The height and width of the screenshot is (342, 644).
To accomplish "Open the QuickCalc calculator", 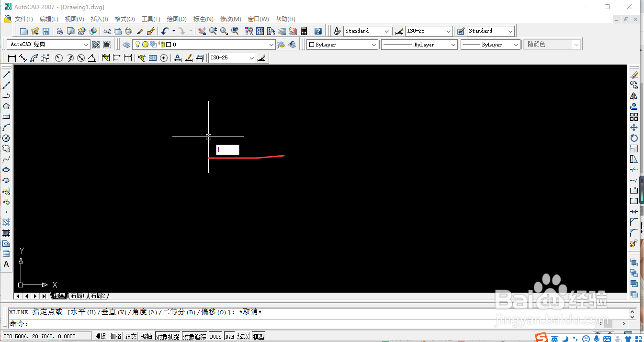I will click(304, 31).
